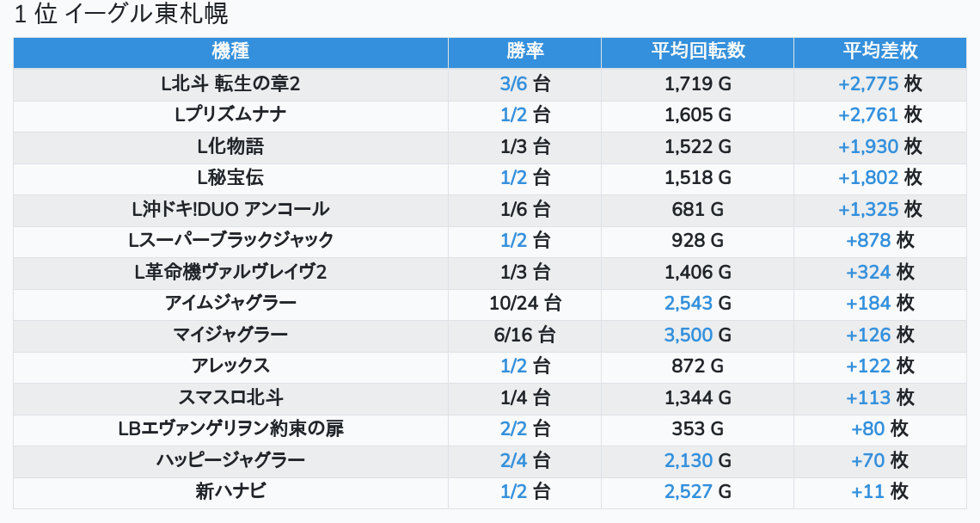Image resolution: width=980 pixels, height=523 pixels.
Task: Select the L化物語 machine cell
Action: click(230, 146)
